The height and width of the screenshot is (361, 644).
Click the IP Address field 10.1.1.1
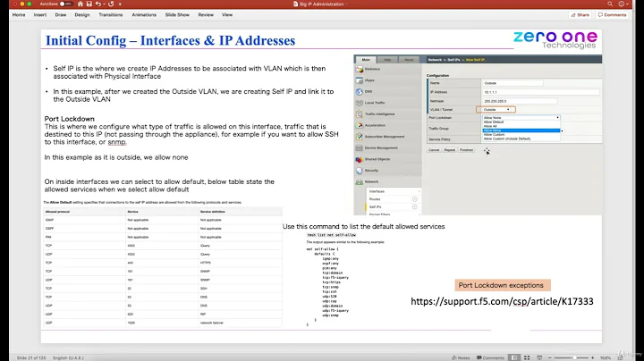coord(541,92)
